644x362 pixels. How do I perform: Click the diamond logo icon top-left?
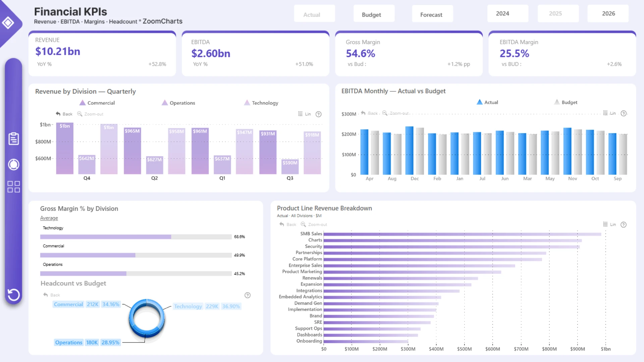(x=8, y=23)
